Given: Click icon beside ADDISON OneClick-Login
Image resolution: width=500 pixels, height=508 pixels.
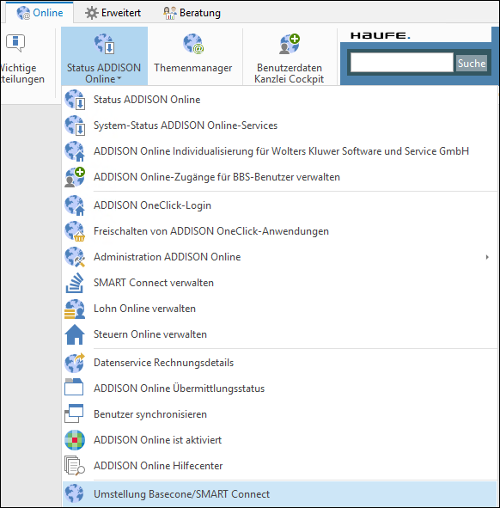Looking at the screenshot, I should point(75,205).
